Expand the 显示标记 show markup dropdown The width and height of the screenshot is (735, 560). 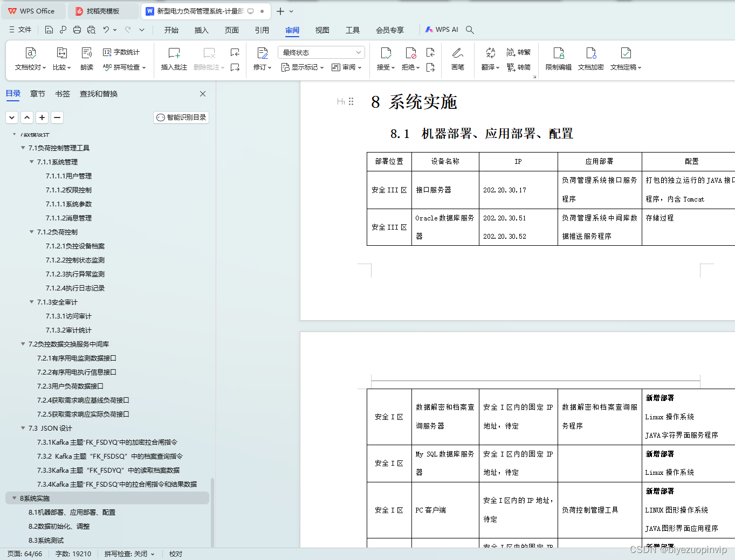click(x=303, y=67)
